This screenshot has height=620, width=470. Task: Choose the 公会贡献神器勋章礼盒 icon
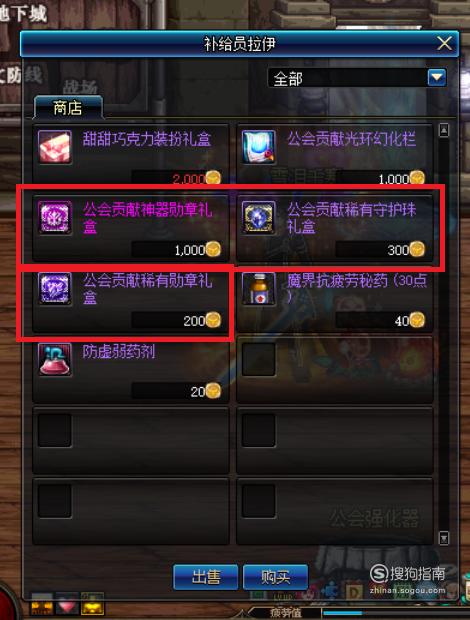(55, 217)
